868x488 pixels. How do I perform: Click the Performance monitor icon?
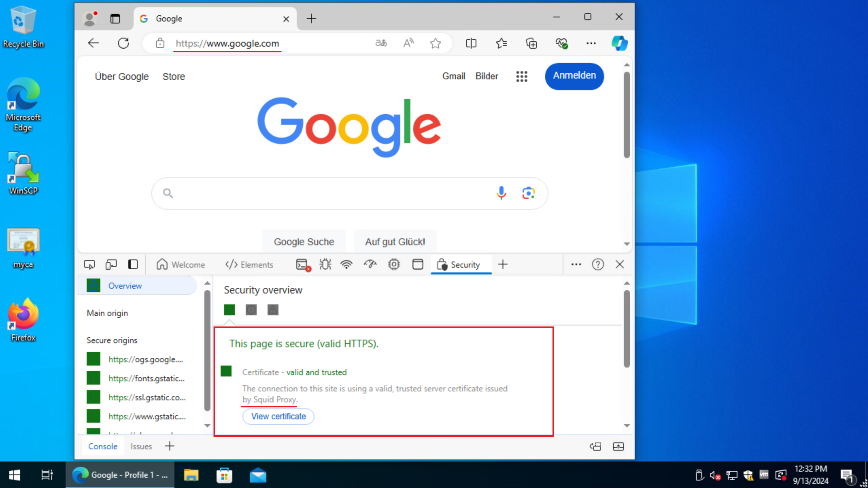pos(370,264)
